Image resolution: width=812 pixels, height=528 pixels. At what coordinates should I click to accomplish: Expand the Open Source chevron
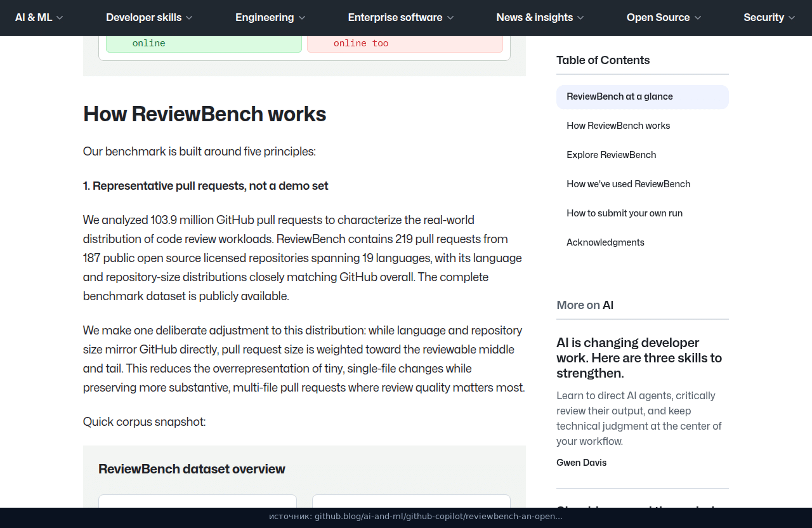[x=698, y=18]
